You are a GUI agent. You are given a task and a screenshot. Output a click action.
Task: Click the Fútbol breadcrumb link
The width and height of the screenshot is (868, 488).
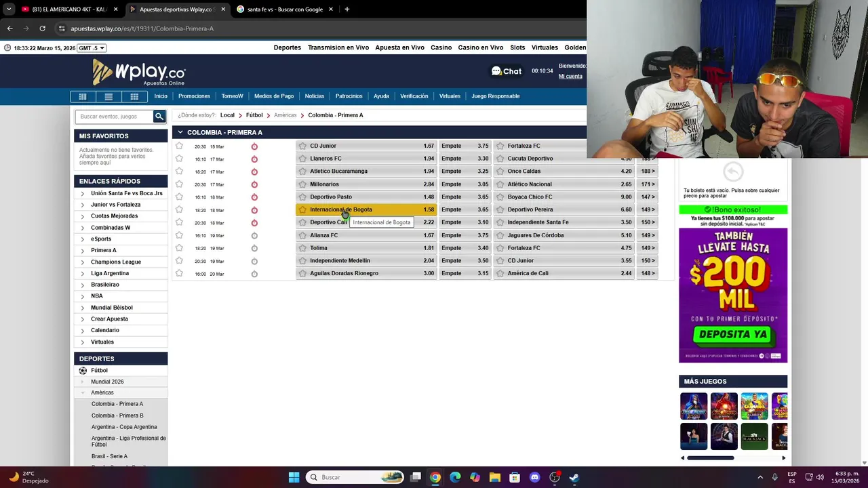click(254, 115)
